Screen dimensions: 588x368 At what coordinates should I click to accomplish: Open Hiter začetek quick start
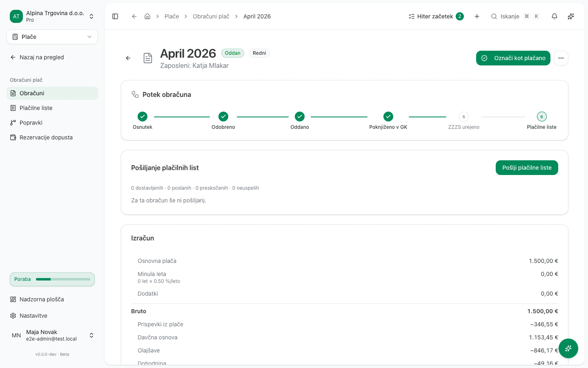click(x=436, y=16)
